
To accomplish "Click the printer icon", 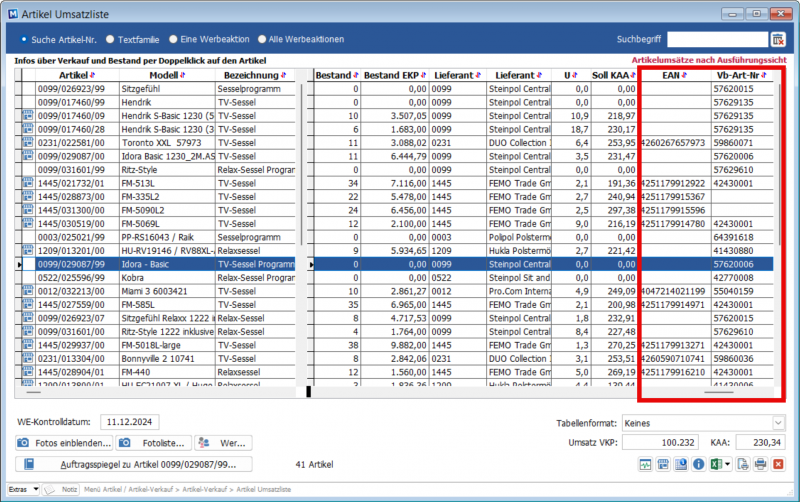I will tap(760, 464).
